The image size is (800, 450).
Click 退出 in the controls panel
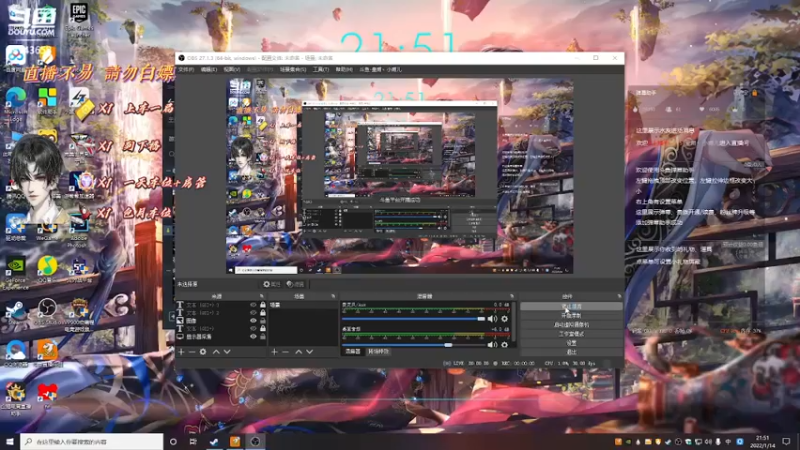pyautogui.click(x=571, y=352)
